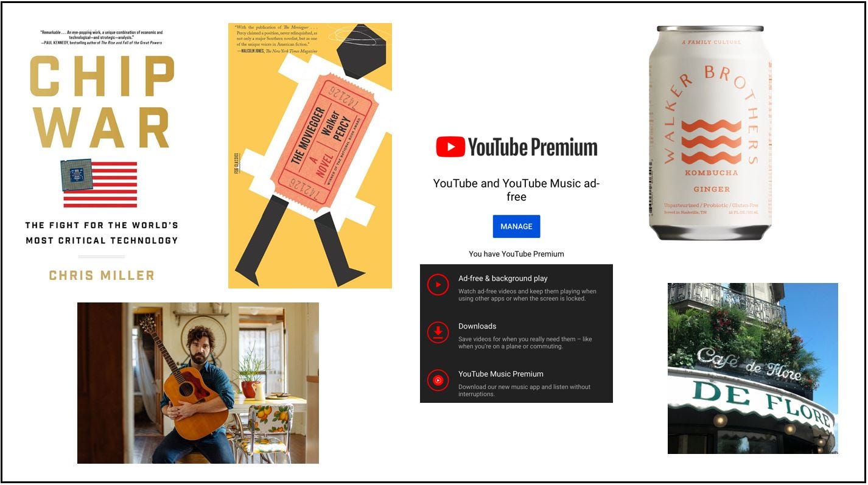
Task: Click the "Watch ad-free videos" description
Action: [527, 295]
